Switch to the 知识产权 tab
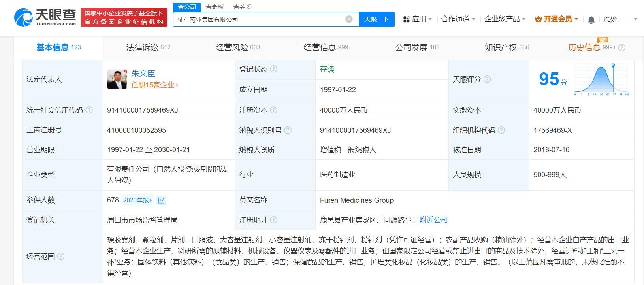Image resolution: width=644 pixels, height=285 pixels. click(507, 47)
